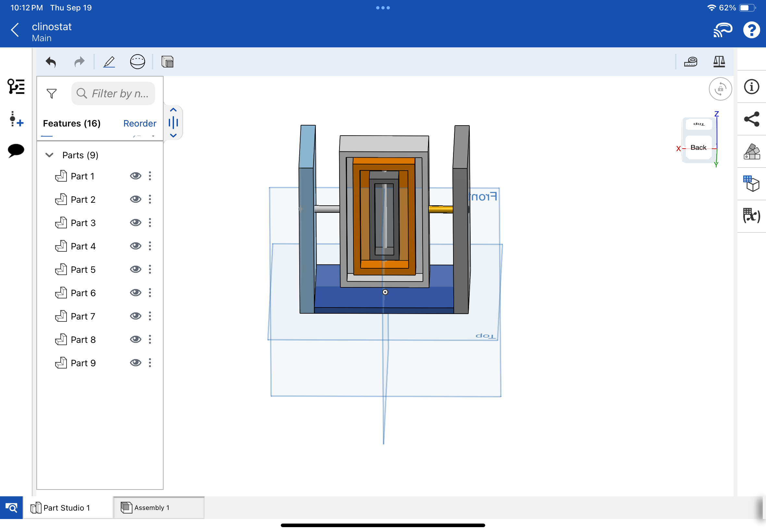The height and width of the screenshot is (532, 766).
Task: Open the Help question mark
Action: [x=751, y=30]
